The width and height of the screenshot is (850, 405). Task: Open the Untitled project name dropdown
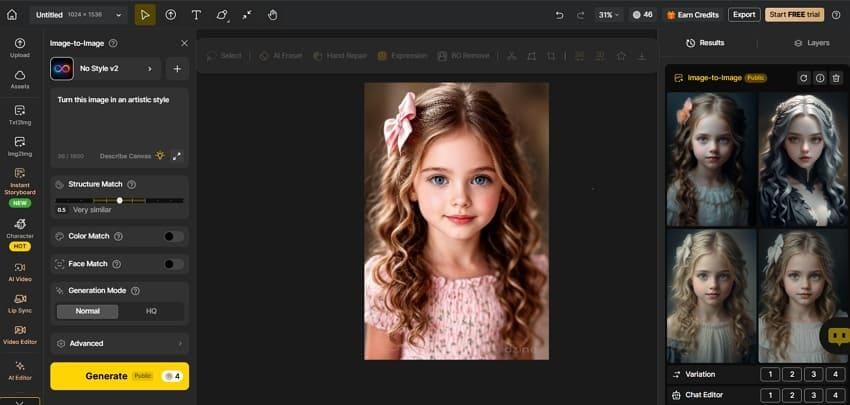pyautogui.click(x=79, y=15)
